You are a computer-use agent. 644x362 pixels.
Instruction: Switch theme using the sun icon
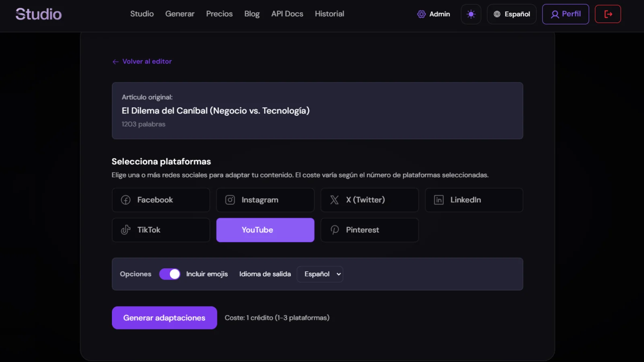click(x=471, y=14)
